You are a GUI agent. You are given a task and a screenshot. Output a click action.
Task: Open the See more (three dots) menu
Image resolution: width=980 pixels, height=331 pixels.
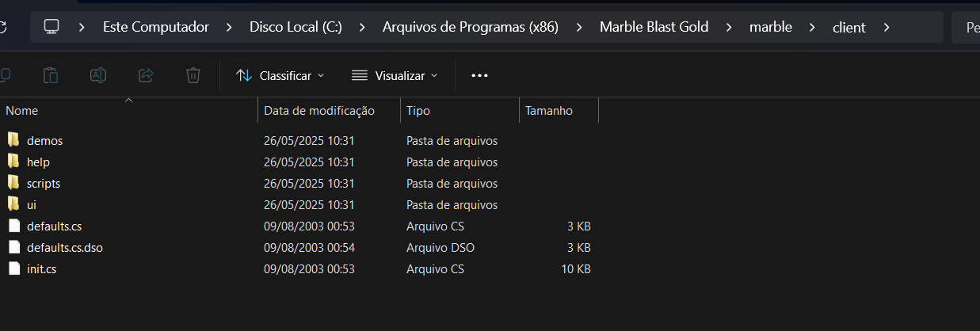click(479, 75)
